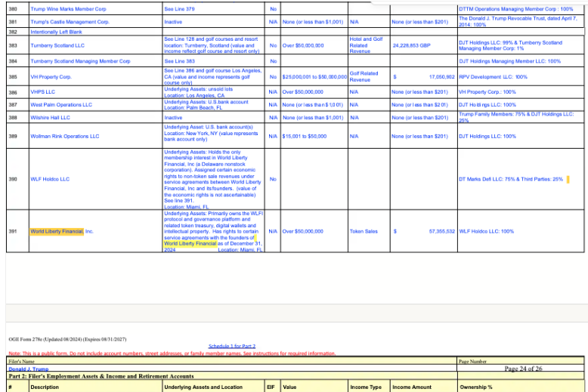Screen dimensions: 588x392
Task: Select the 17,050,902 income amount
Action: (x=441, y=77)
